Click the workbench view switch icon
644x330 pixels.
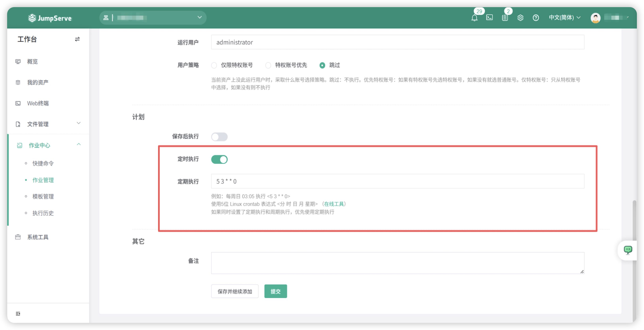point(77,39)
